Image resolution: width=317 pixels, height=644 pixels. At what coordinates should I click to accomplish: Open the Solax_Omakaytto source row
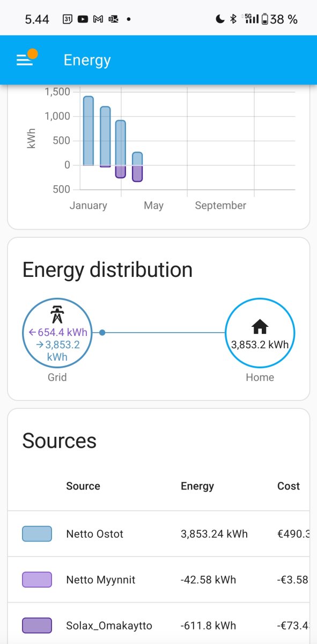pos(159,626)
